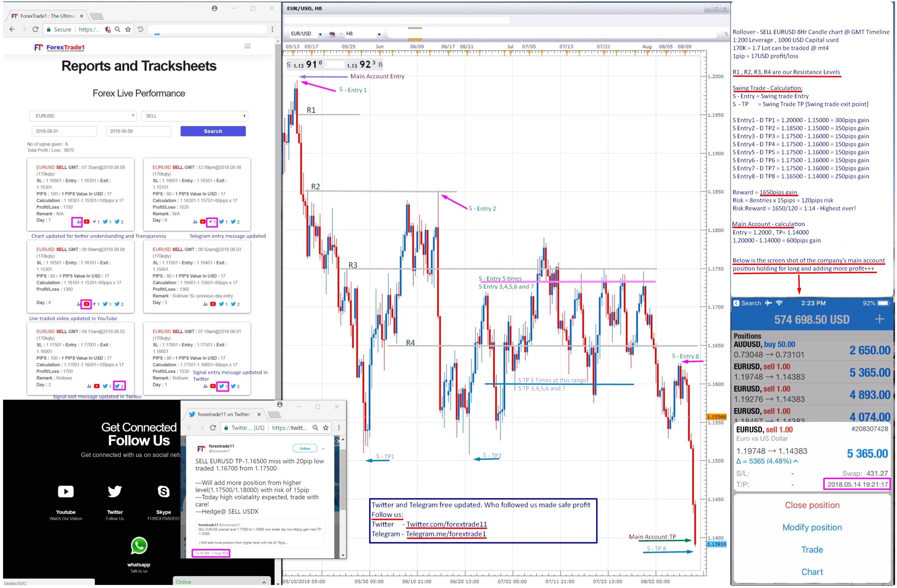Click the ForexTrade1 logo
The image size is (897, 588).
coord(59,47)
